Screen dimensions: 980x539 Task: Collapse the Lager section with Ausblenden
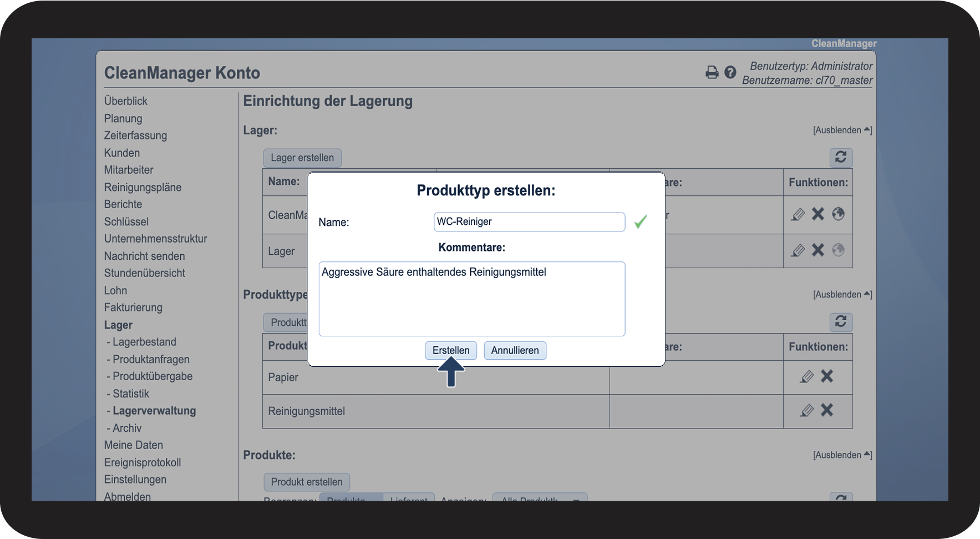(842, 130)
